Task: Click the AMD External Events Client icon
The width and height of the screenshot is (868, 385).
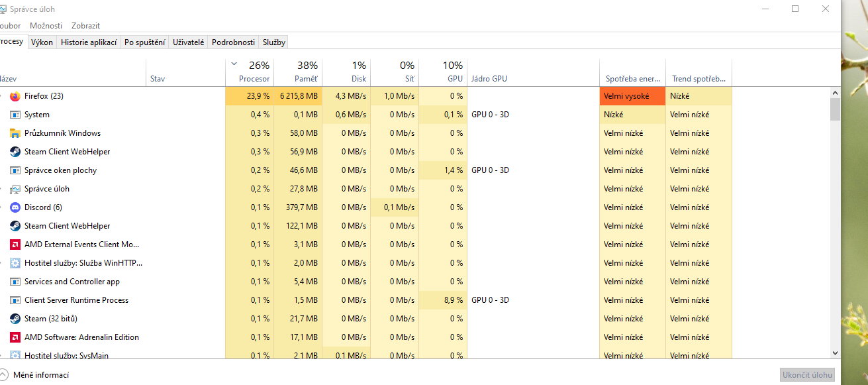Action: point(15,245)
